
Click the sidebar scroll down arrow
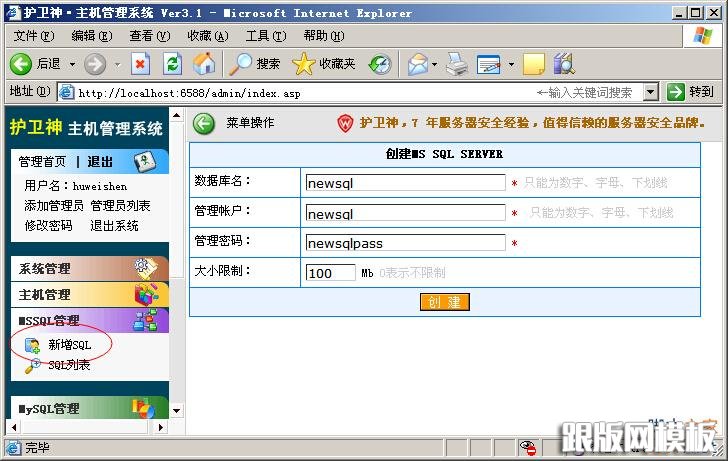coord(176,410)
